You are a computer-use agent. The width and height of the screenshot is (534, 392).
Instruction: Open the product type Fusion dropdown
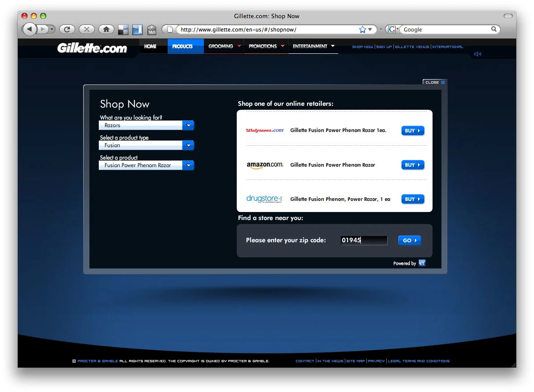coord(146,145)
